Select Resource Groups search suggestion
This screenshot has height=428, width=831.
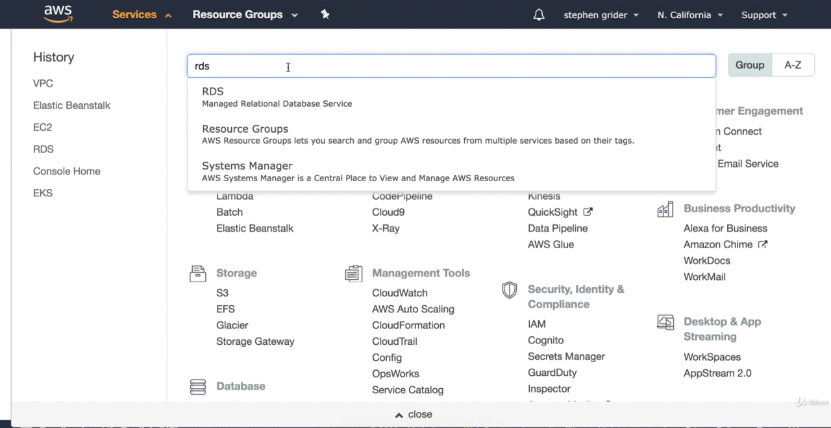coord(451,134)
